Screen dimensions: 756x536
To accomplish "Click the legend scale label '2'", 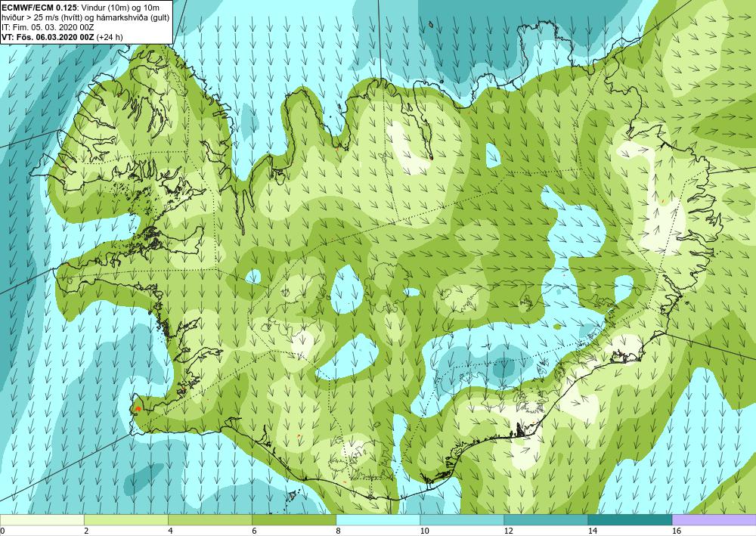I will (86, 531).
